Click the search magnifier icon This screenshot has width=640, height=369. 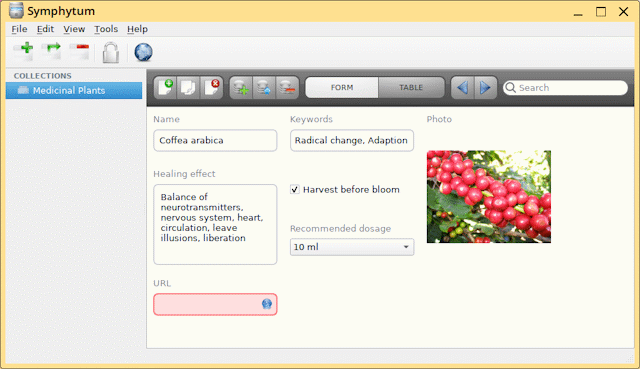click(511, 87)
